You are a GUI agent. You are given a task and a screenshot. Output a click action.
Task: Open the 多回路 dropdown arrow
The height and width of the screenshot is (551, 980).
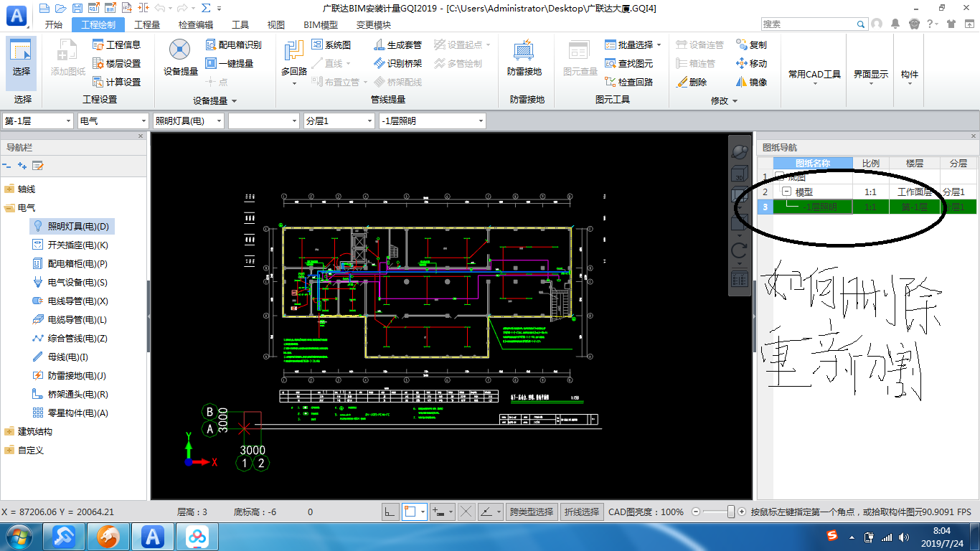coord(294,83)
